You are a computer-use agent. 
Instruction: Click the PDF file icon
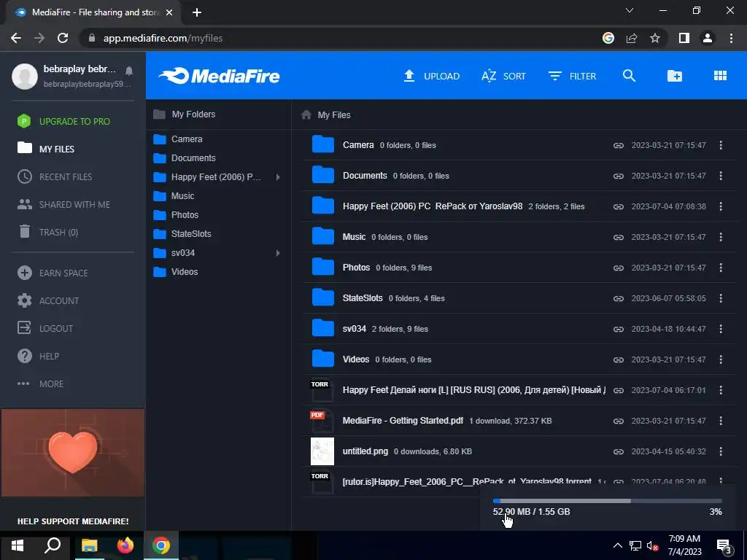pos(322,421)
